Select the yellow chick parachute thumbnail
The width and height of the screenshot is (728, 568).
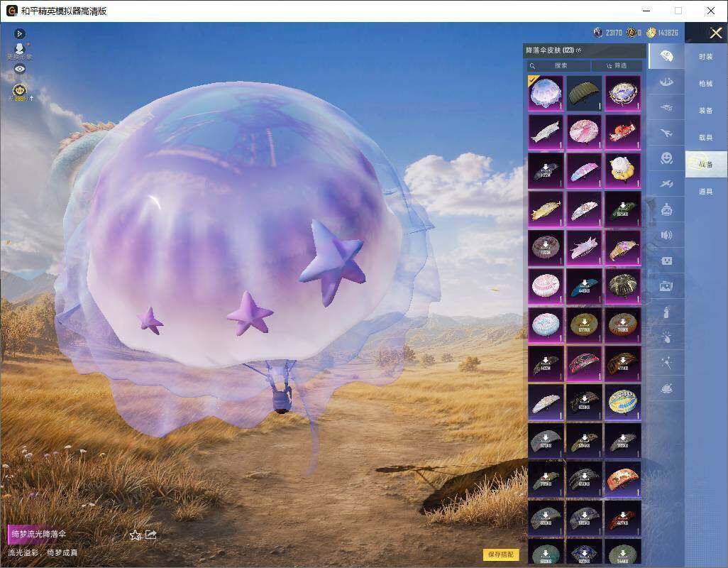622,170
